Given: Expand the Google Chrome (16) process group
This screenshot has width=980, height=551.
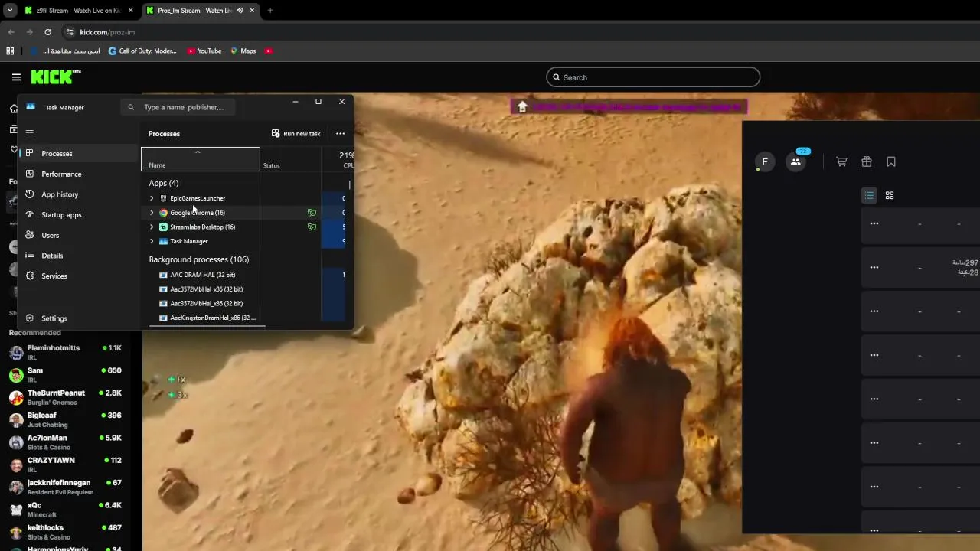Looking at the screenshot, I should coord(152,213).
